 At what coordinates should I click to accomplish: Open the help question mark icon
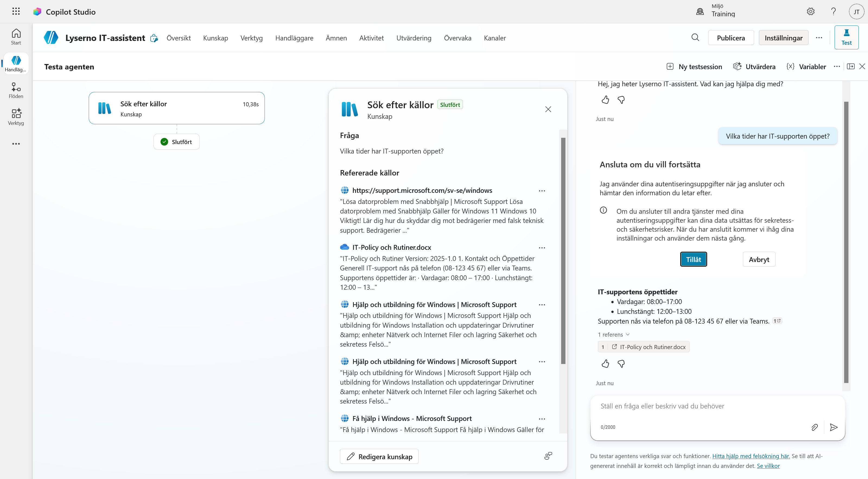[x=833, y=11]
